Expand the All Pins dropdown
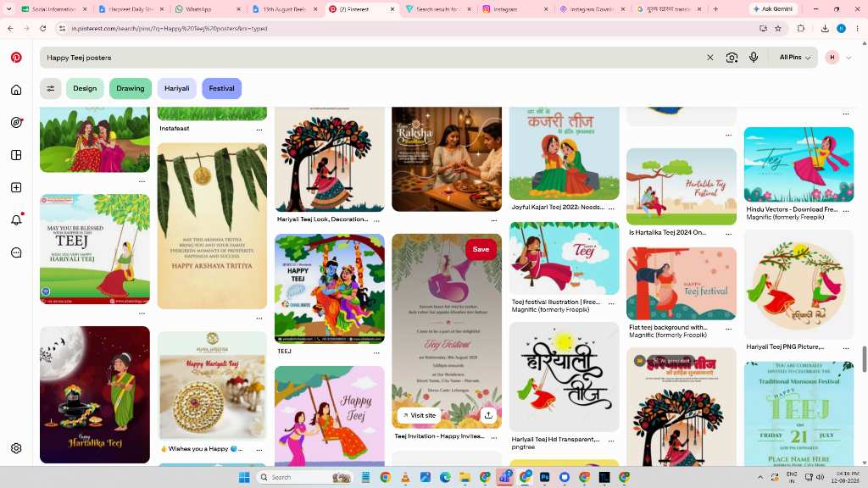868x488 pixels. pos(794,58)
